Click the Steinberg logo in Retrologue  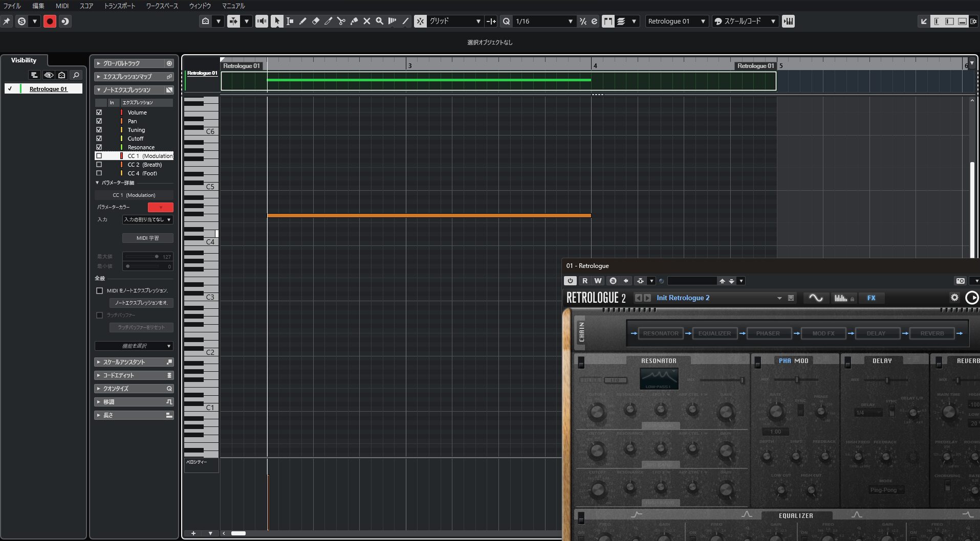pyautogui.click(x=971, y=298)
